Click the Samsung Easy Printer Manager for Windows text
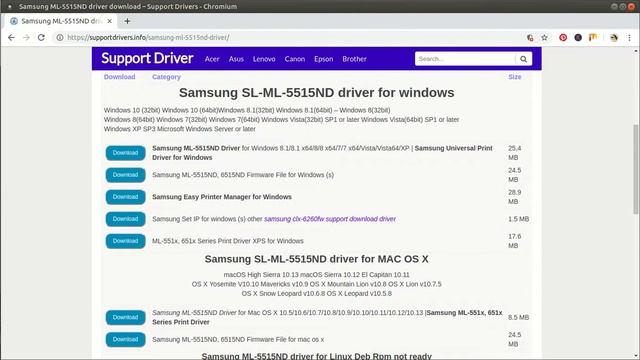The image size is (640, 360). (222, 197)
